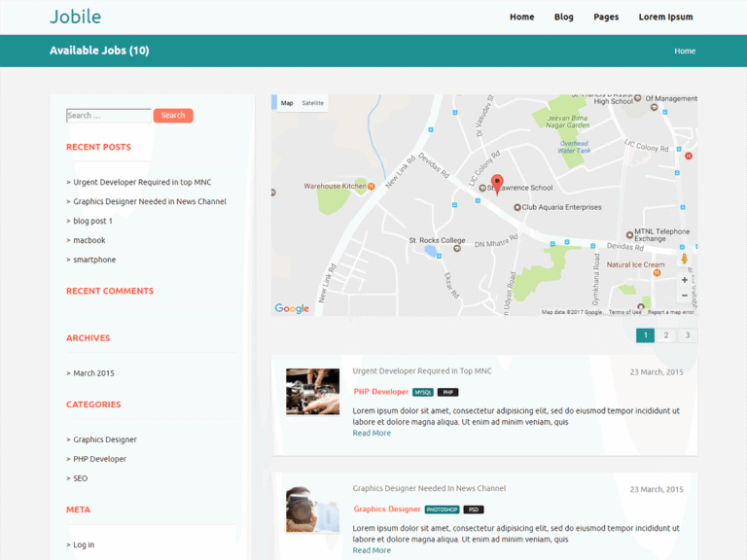Click the Google logo on the map
747x560 pixels.
click(x=292, y=308)
